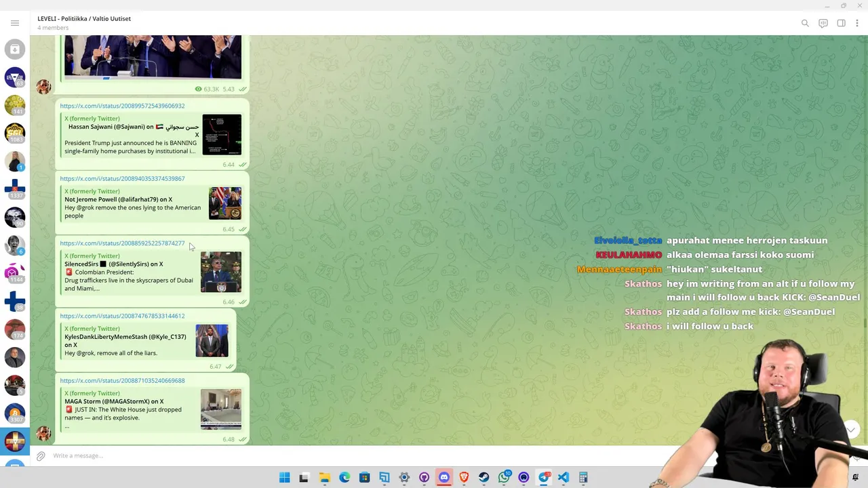Open the chat with the 1083 unread badge
The height and width of the screenshot is (488, 868).
(x=15, y=133)
